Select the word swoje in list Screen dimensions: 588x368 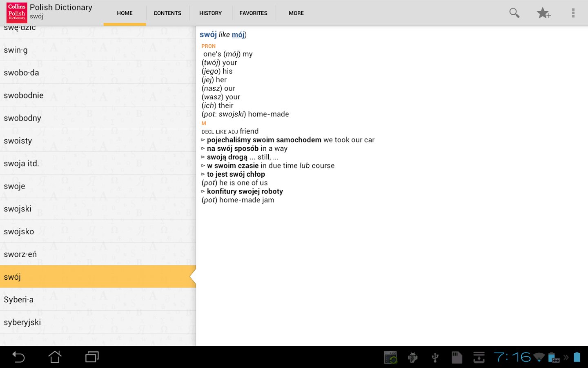[x=98, y=186]
